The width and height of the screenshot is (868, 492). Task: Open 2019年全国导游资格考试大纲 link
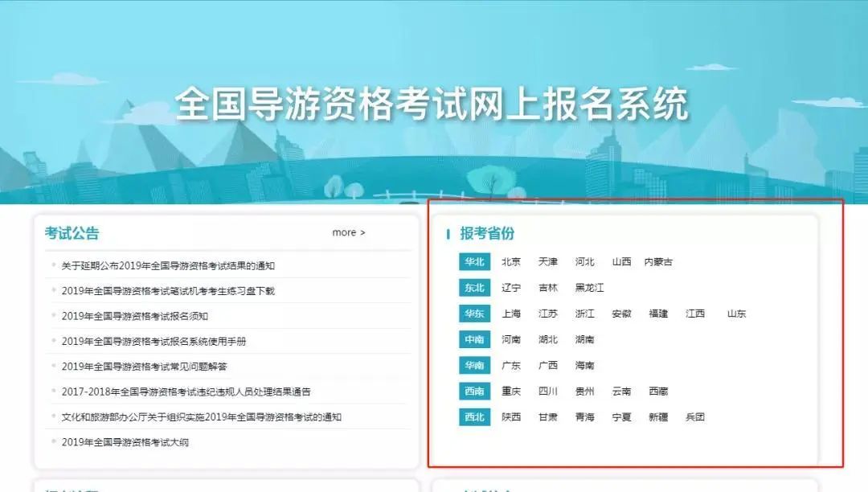125,442
